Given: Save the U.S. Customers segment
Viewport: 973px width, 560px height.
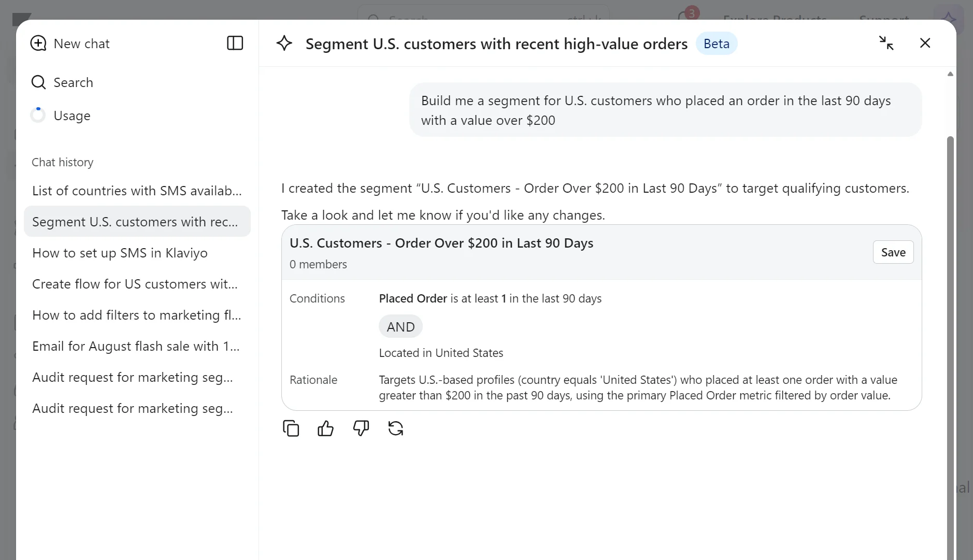Looking at the screenshot, I should point(893,252).
